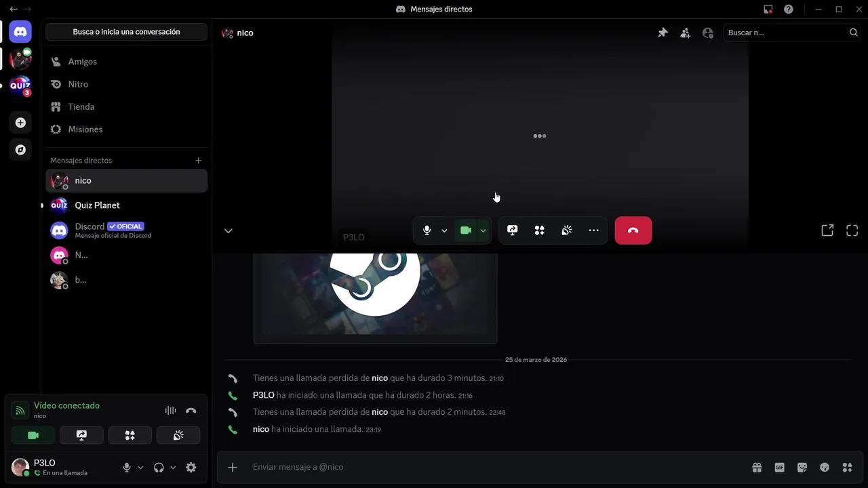868x488 pixels.
Task: Share screen button in voice panel
Action: pyautogui.click(x=81, y=435)
